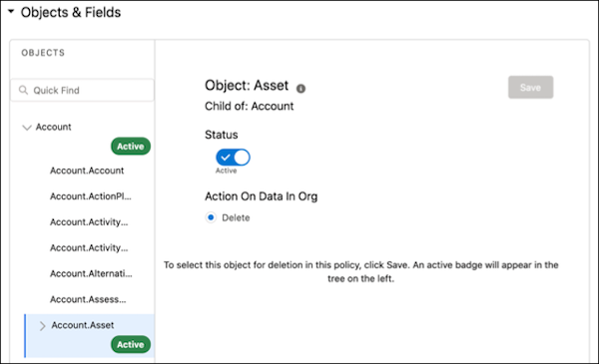
Task: Expand the Account.Asset tree node chevron
Action: click(x=42, y=325)
